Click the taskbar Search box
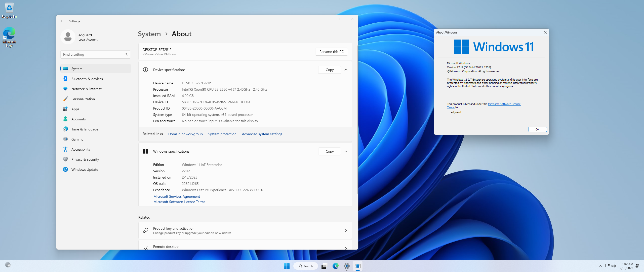Screen dimensions: 644x272 (306, 266)
